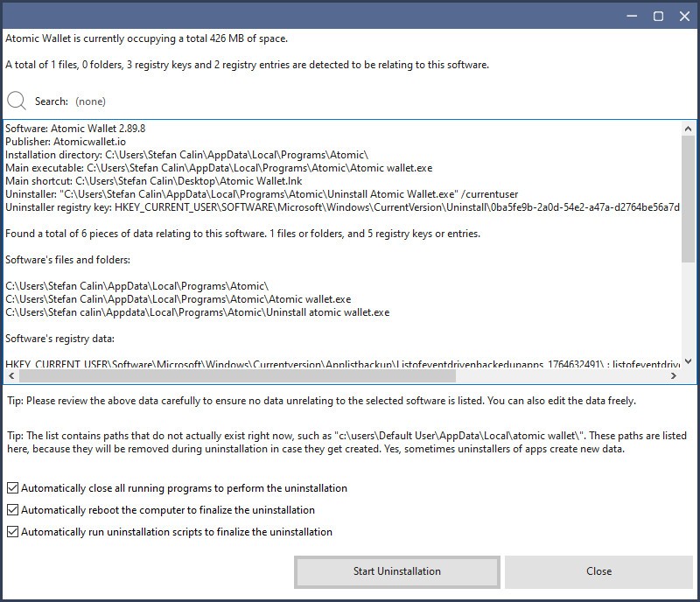Click the Installation directory line
The height and width of the screenshot is (602, 700).
pos(186,155)
